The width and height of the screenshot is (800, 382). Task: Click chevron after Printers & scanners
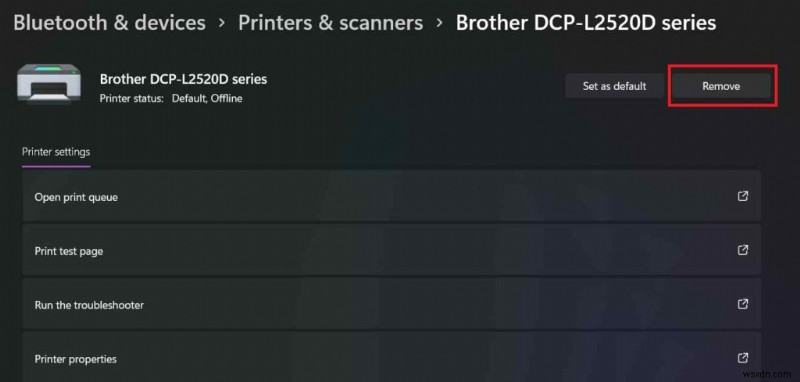(x=439, y=23)
